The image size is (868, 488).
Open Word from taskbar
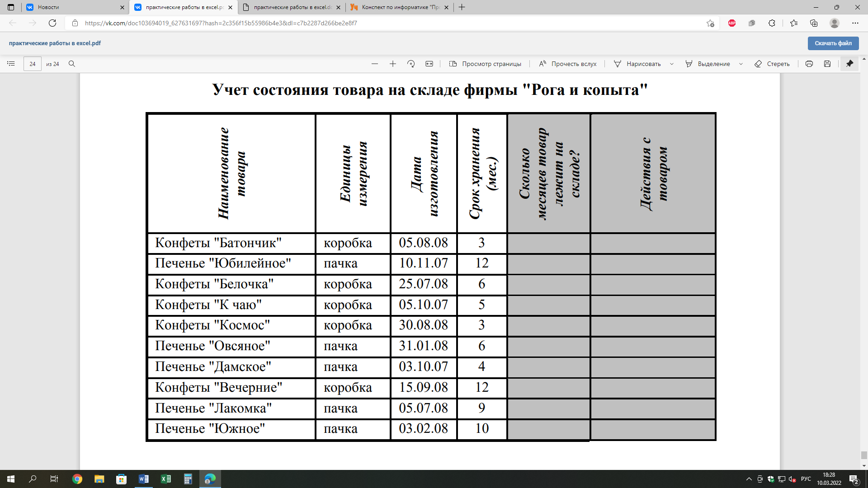point(143,479)
